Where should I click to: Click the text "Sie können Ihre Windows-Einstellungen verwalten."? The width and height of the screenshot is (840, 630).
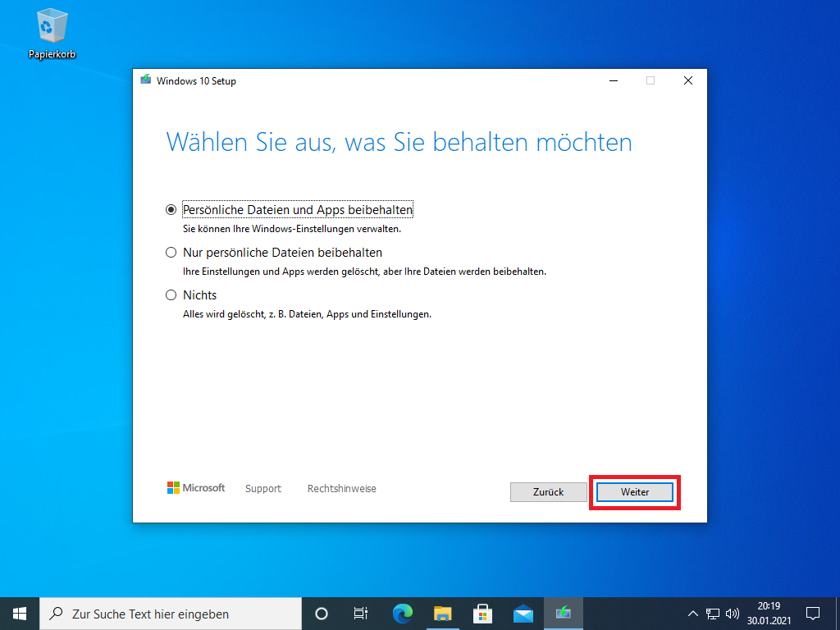tap(292, 230)
